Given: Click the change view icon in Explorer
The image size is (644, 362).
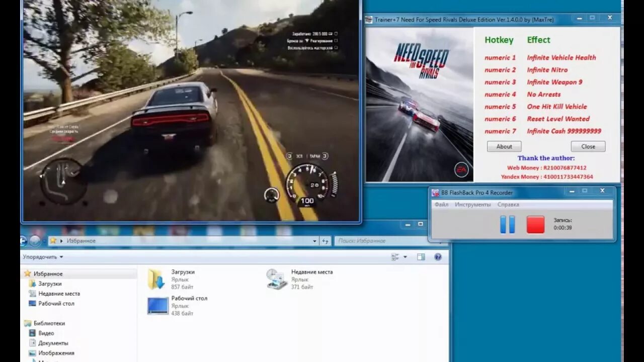Looking at the screenshot, I should coord(395,257).
